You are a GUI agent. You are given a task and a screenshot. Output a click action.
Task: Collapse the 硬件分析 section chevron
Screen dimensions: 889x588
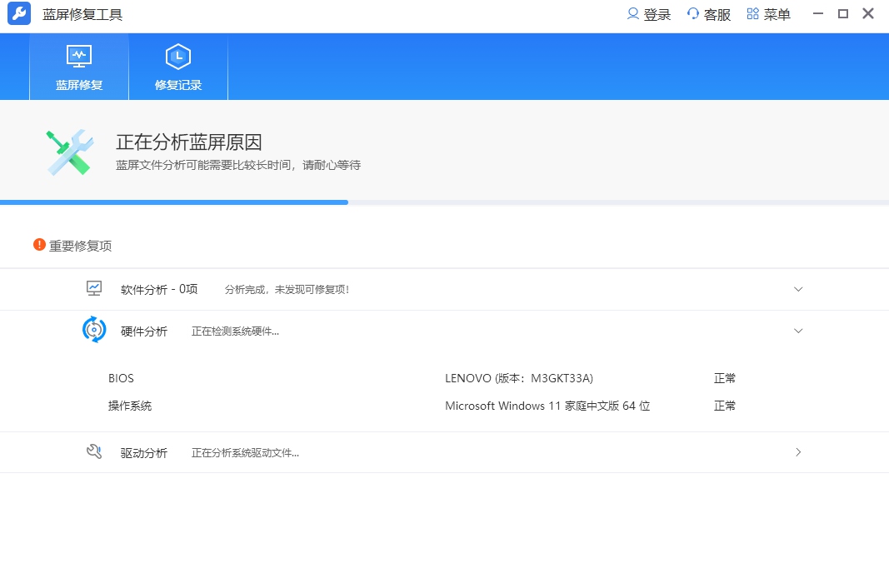(798, 331)
